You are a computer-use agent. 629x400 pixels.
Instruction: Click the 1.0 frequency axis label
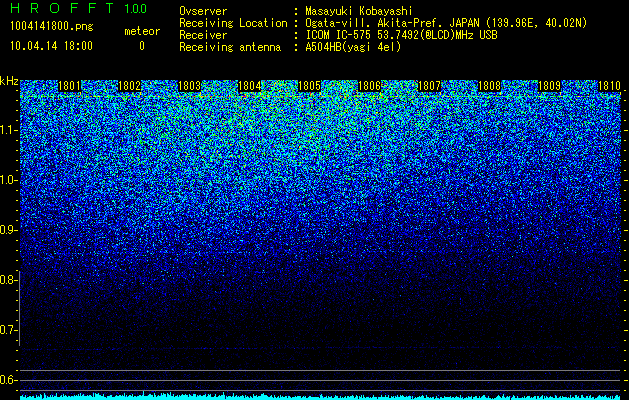(x=8, y=180)
